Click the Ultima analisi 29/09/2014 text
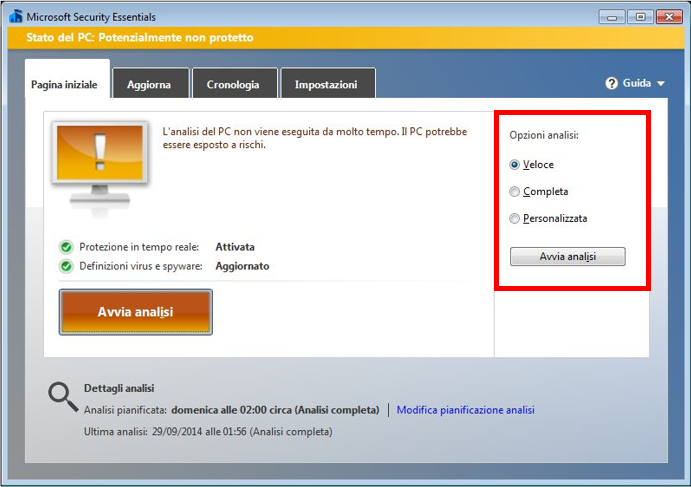Image resolution: width=691 pixels, height=487 pixels. point(208,431)
